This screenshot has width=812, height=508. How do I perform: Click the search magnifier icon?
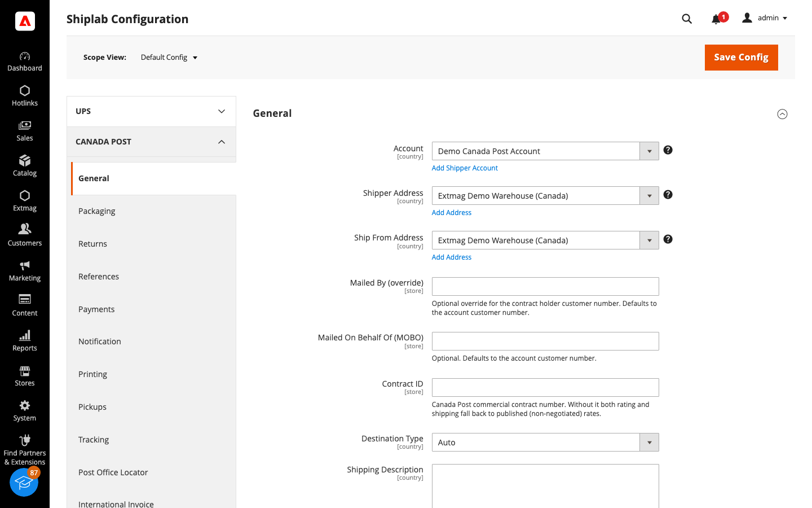tap(687, 19)
